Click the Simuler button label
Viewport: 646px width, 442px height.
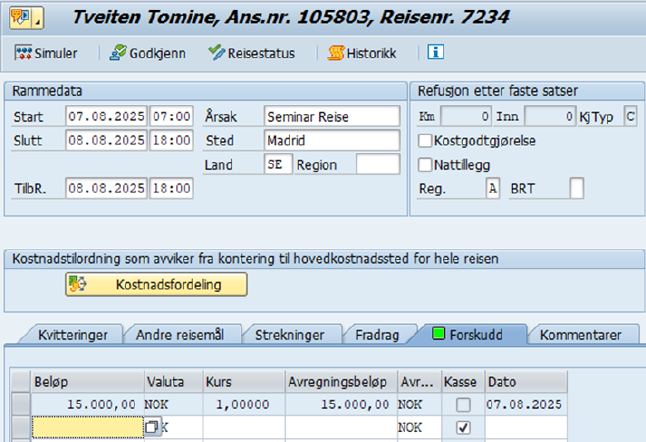[56, 53]
